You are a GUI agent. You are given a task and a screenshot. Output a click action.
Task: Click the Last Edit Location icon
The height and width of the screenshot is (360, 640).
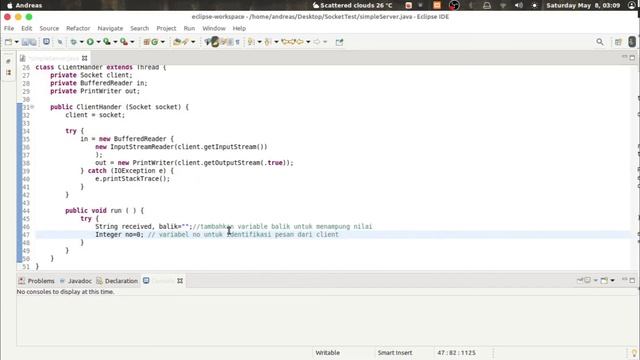285,42
